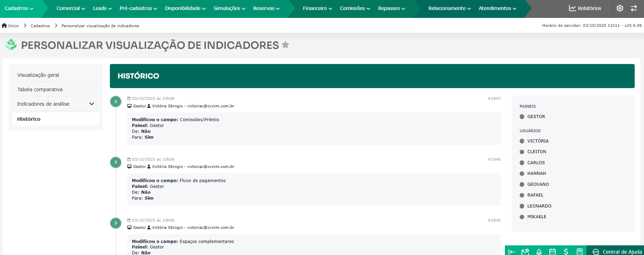This screenshot has height=255, width=644.
Task: Open notifications bell in bottom toolbar
Action: coord(539,252)
